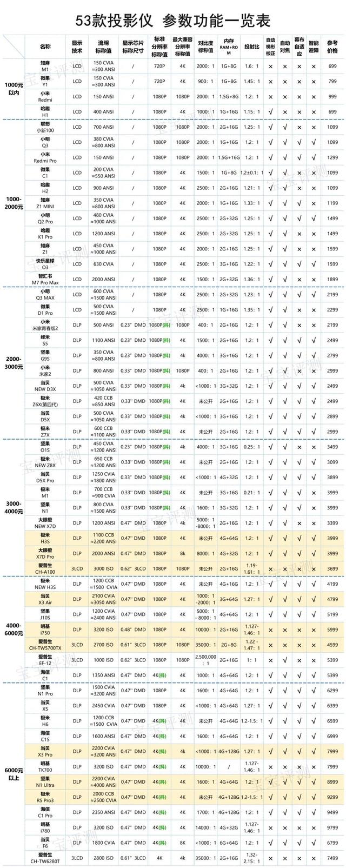Select the product name 智汇书 M7 Pro Max
This screenshot has width=346, height=868.
(45, 279)
